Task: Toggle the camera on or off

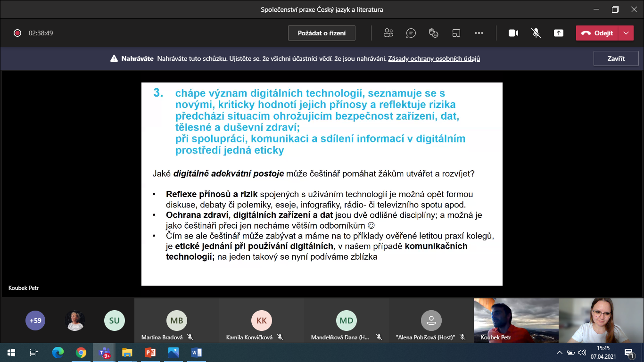Action: [x=513, y=33]
